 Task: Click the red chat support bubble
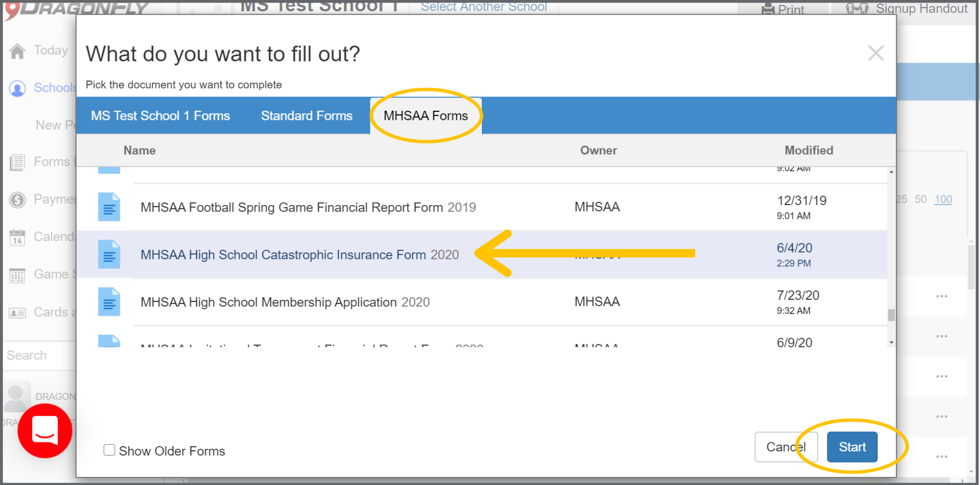[45, 431]
